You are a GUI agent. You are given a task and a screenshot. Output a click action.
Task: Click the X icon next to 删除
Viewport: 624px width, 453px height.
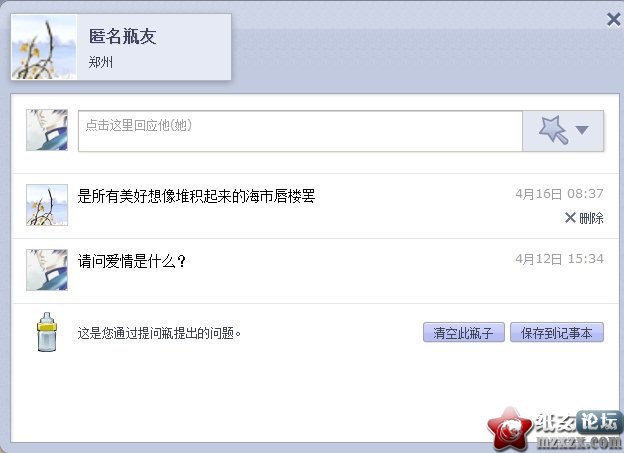(x=570, y=217)
